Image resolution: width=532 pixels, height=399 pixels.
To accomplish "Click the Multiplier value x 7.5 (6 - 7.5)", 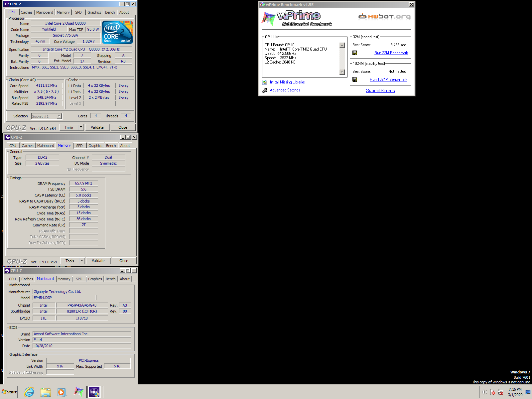I will 47,91.
